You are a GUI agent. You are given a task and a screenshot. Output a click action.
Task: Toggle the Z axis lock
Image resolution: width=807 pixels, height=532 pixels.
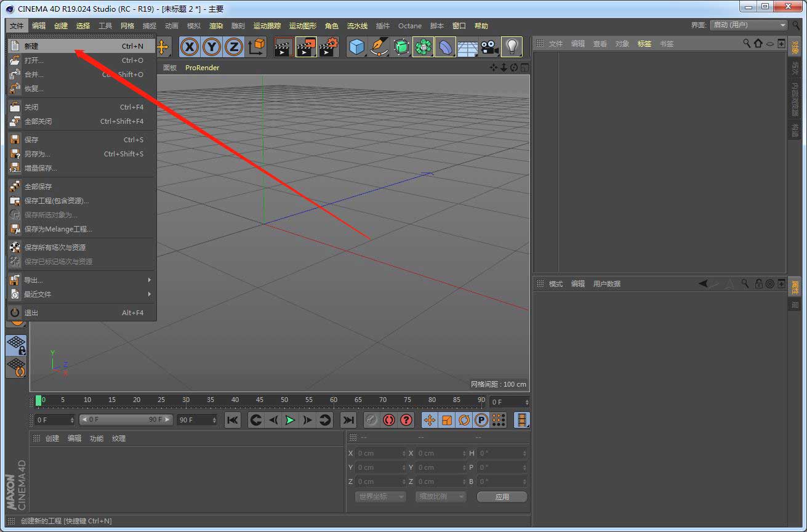234,47
